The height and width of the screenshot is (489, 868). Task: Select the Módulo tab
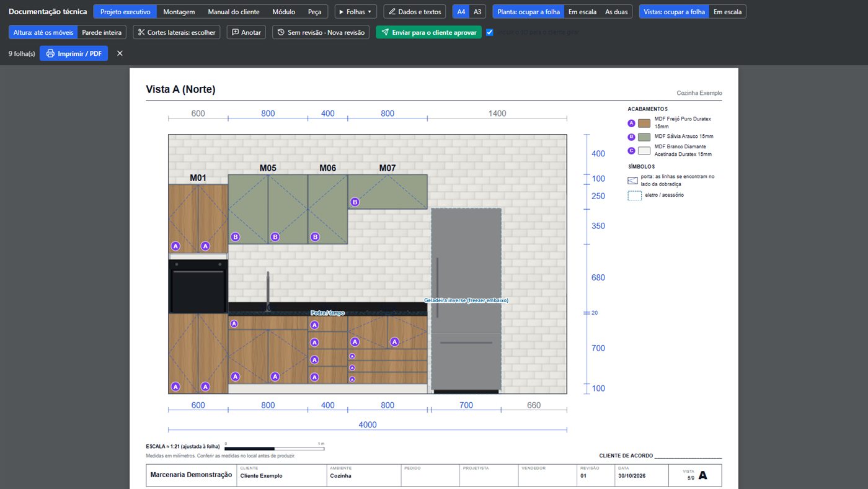point(284,12)
